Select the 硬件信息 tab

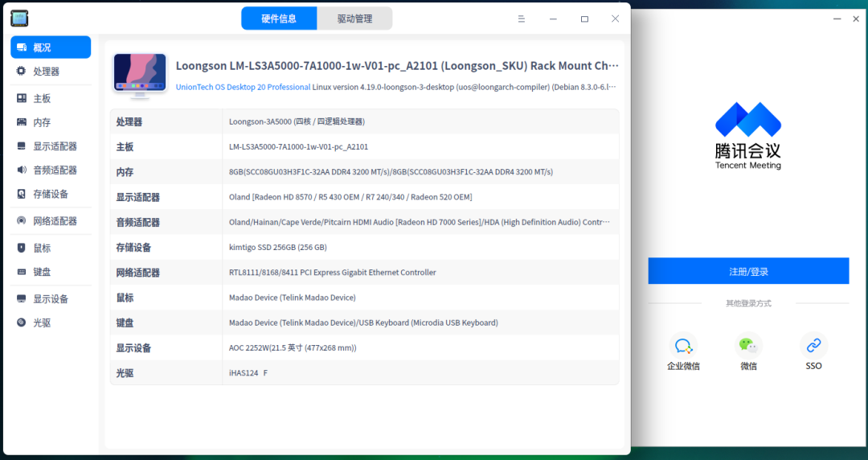pos(279,18)
